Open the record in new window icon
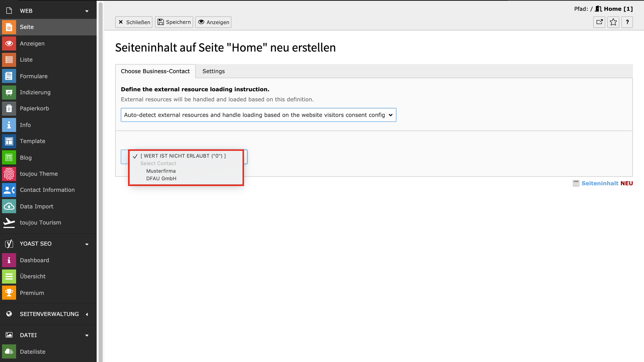This screenshot has height=362, width=644. coord(599,22)
